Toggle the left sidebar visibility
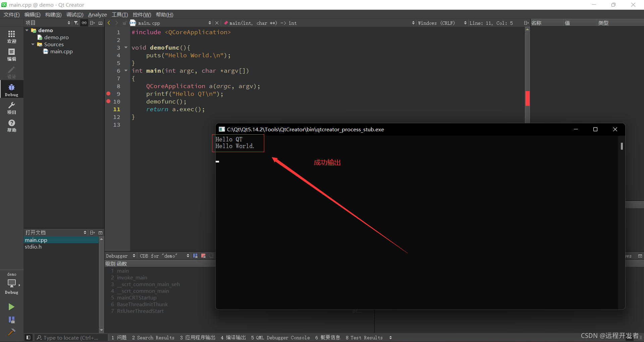The height and width of the screenshot is (342, 644). 29,337
